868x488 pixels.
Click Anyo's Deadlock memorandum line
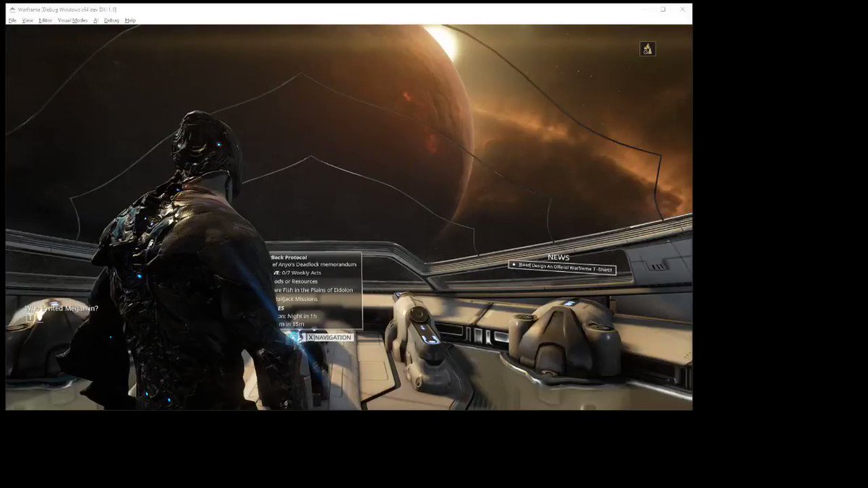coord(312,265)
